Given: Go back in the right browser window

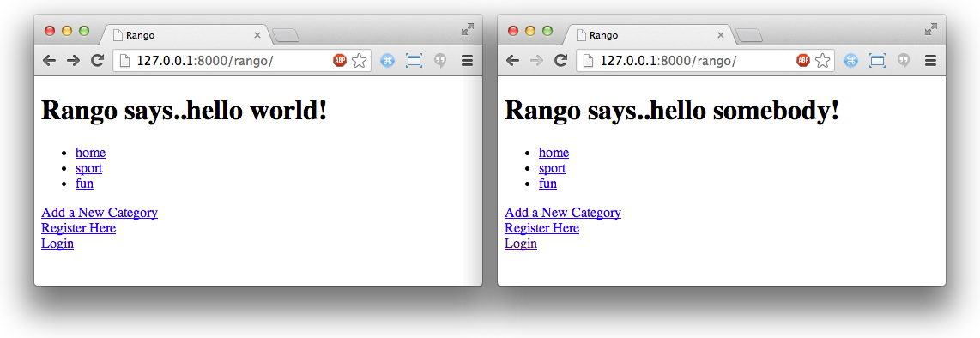Looking at the screenshot, I should tap(512, 61).
